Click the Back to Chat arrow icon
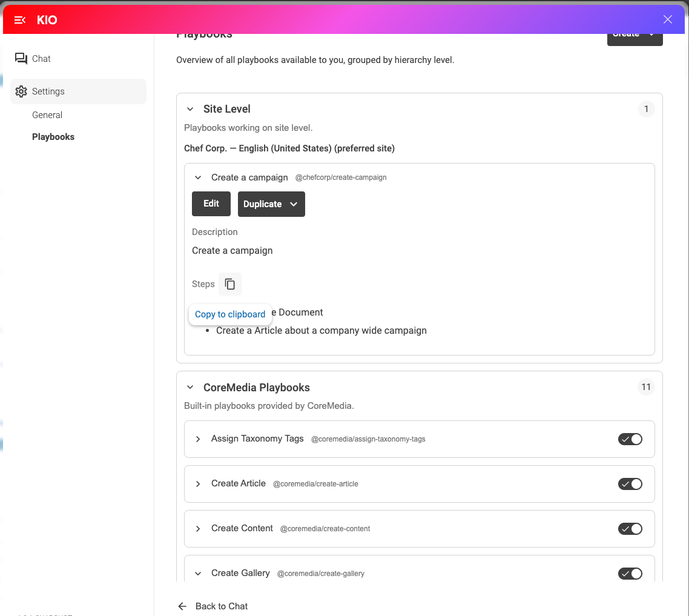Screen dimensions: 689x616 [x=182, y=606]
